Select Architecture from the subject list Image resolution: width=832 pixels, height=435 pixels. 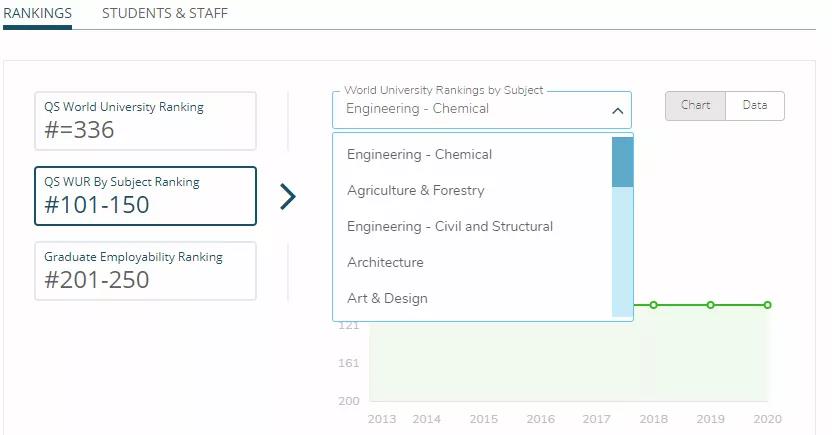point(472,263)
